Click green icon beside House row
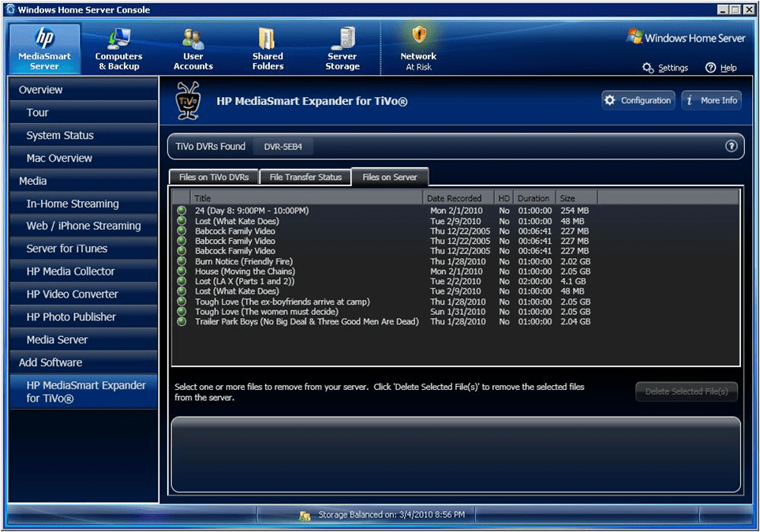Viewport: 760px width, 532px height. (182, 271)
